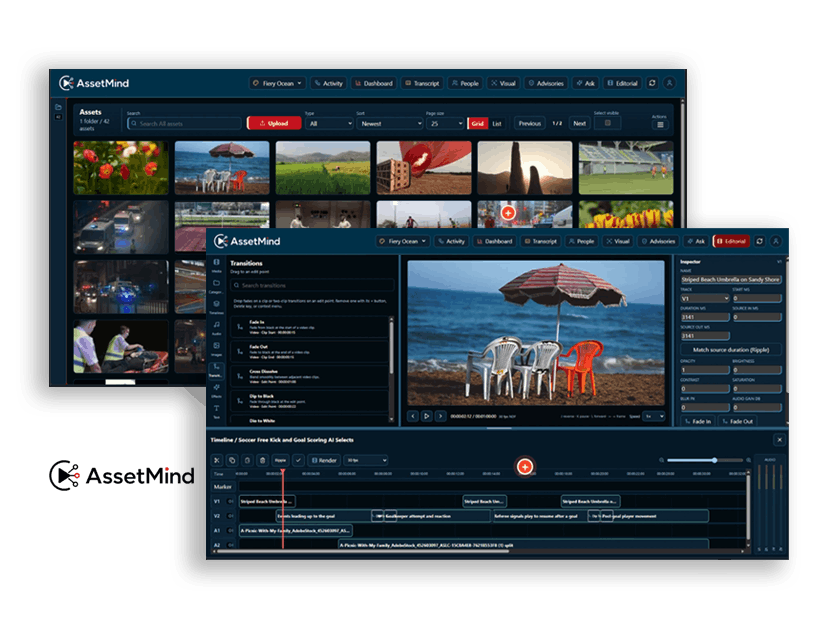Switch to Grid view in Assets window
The width and height of the screenshot is (824, 640).
tap(477, 124)
